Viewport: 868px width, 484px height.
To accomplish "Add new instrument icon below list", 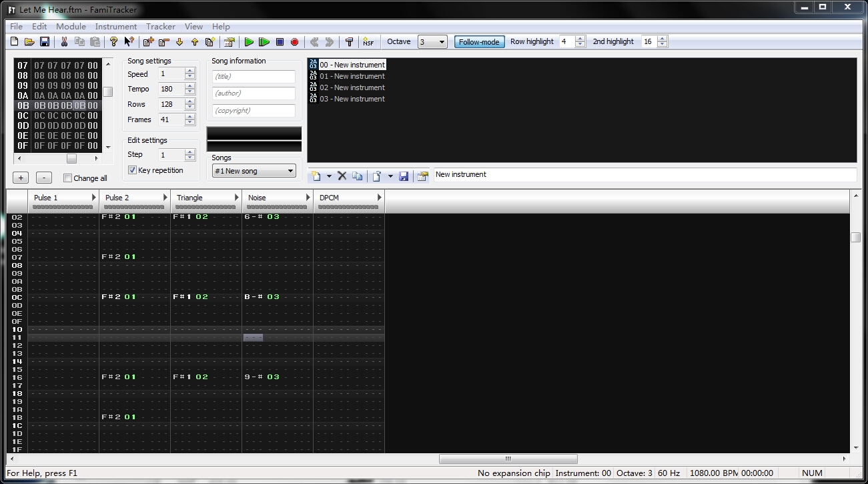I will coord(316,176).
